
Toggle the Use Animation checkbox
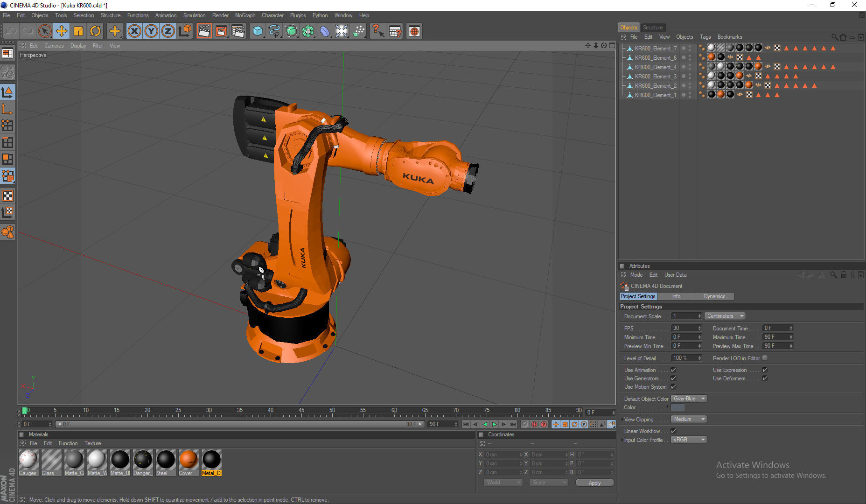tap(673, 370)
